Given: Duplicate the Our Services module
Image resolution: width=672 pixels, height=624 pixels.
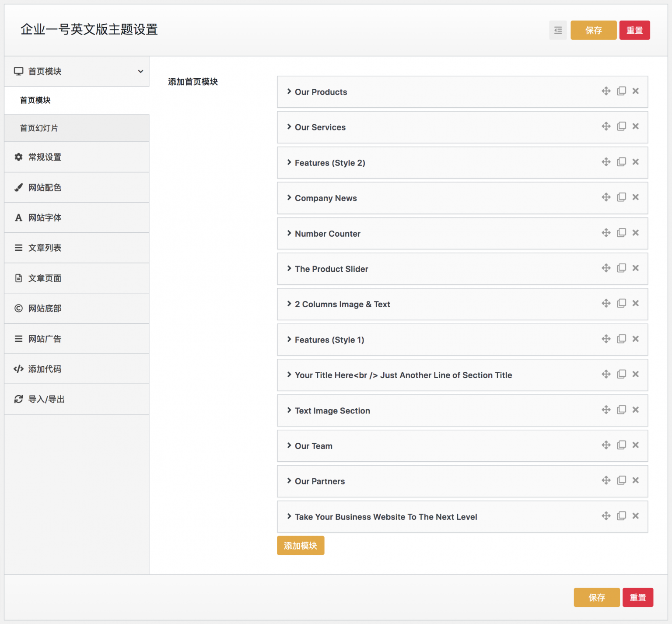Looking at the screenshot, I should coord(621,126).
